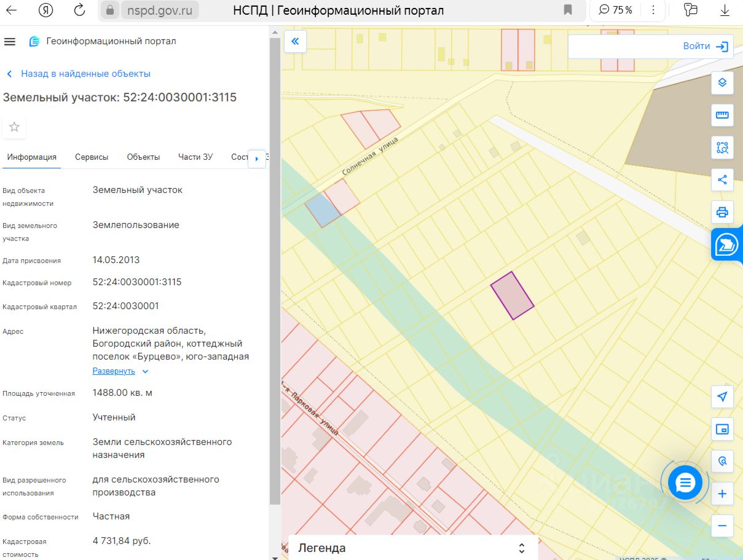Toggle the overview mini-map icon
Viewport: 743px width, 560px height.
coord(722,429)
